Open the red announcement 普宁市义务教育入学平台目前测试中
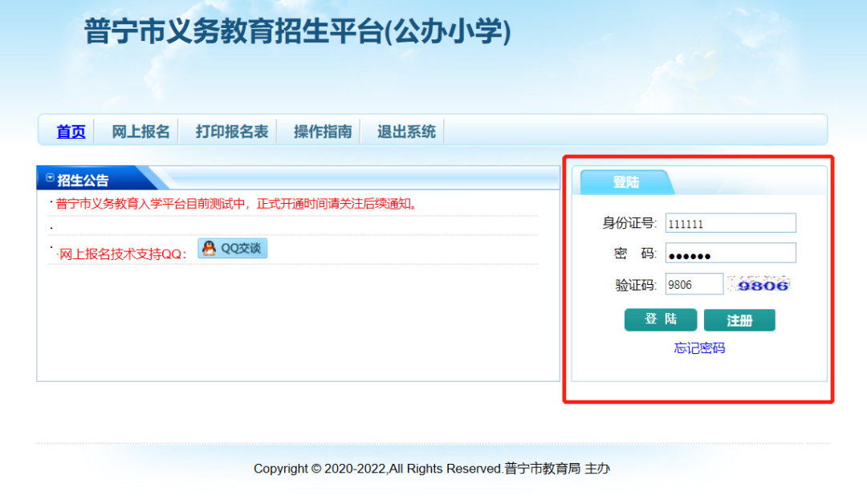 236,204
